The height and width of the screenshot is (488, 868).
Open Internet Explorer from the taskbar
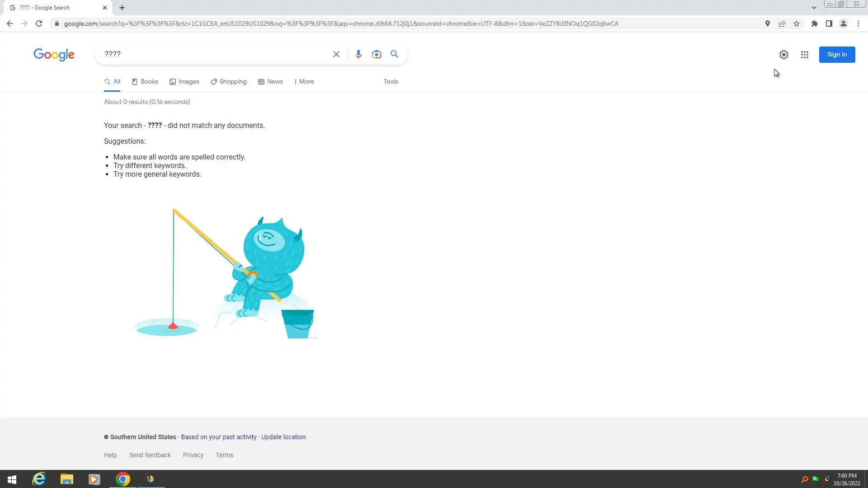39,479
